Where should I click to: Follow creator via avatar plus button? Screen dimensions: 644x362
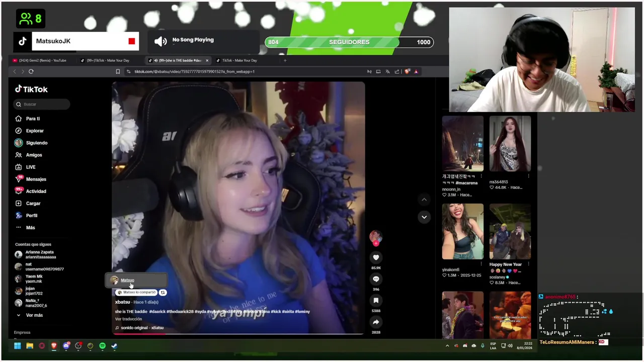[x=376, y=243]
